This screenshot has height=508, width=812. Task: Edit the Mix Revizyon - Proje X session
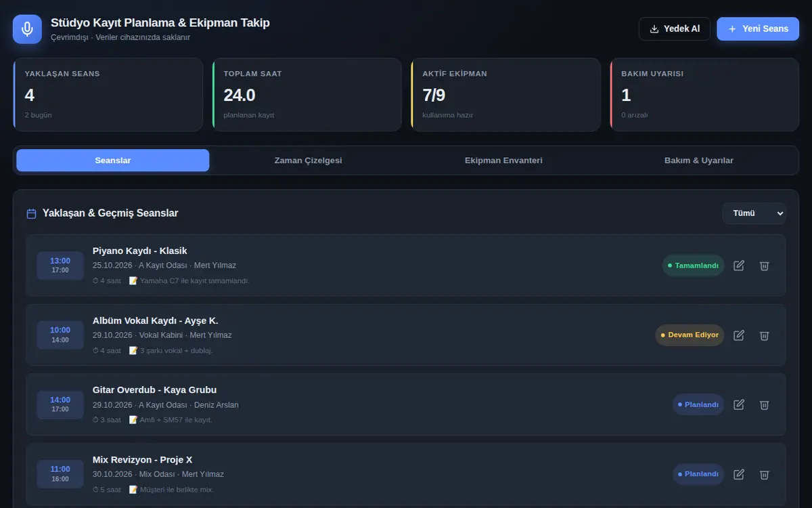[739, 474]
